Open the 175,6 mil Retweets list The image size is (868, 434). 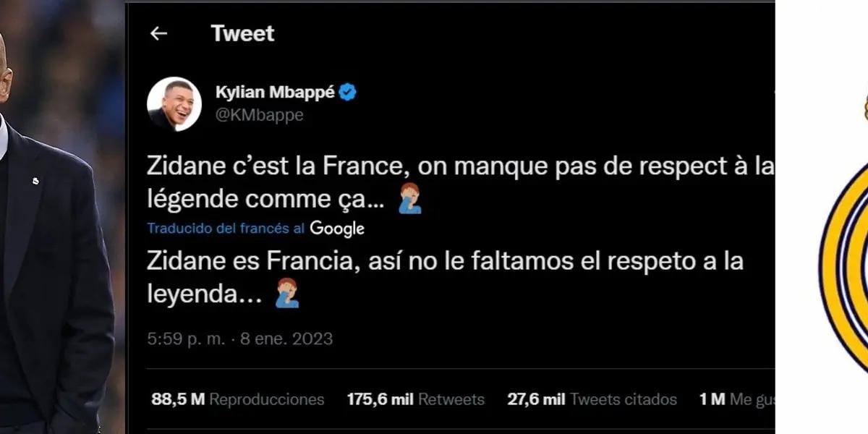[x=415, y=399]
